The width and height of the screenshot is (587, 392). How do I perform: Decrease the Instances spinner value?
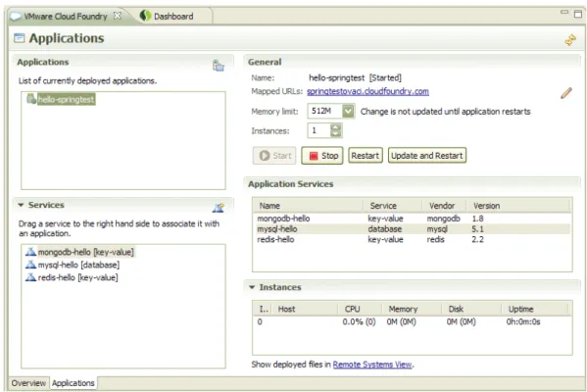click(335, 133)
